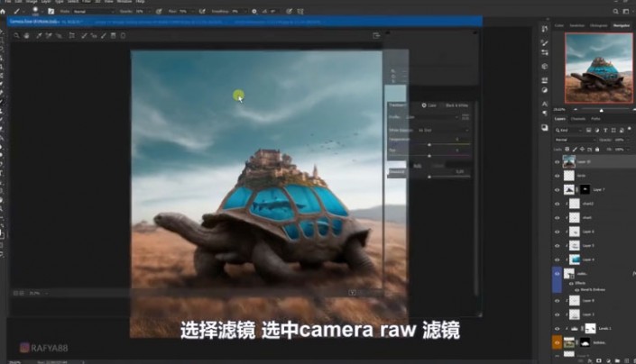Open the White Balance dropdown
The image size is (636, 364).
coord(444,129)
